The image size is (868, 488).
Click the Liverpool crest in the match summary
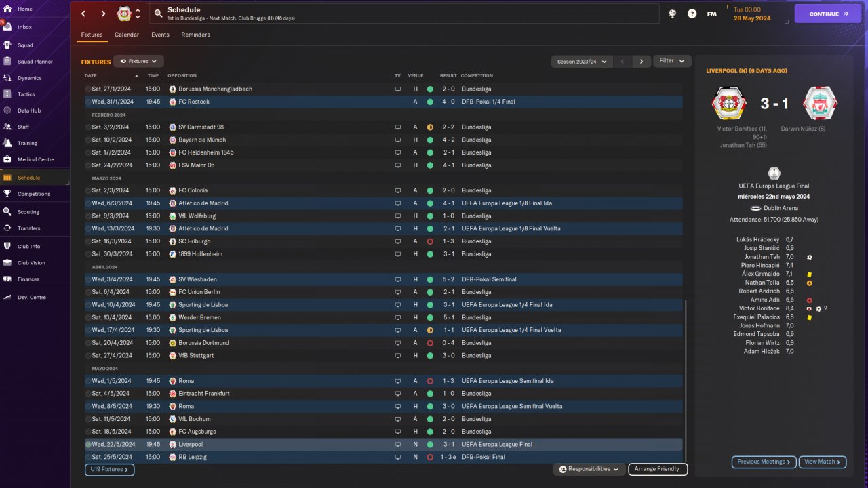(x=820, y=104)
